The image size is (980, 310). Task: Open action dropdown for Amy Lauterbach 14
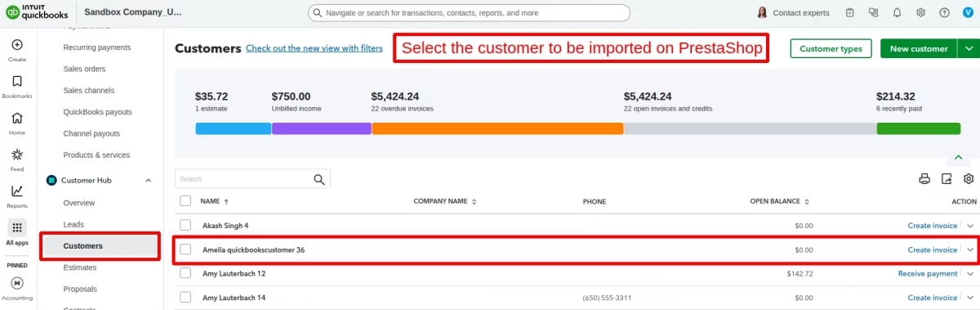click(970, 298)
